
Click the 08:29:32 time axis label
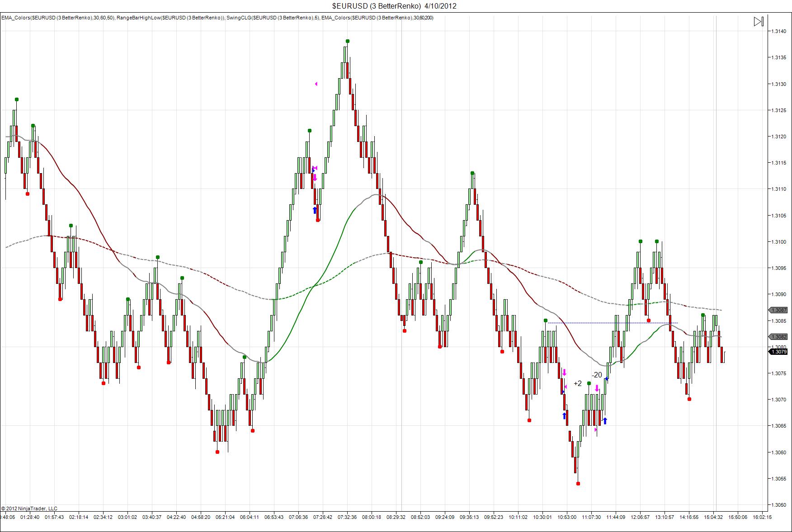point(396,517)
